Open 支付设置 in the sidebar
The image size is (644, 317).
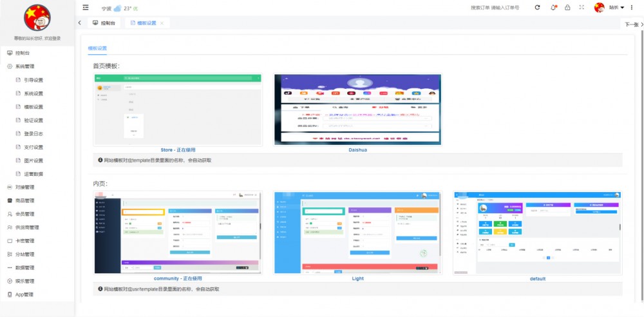point(33,147)
